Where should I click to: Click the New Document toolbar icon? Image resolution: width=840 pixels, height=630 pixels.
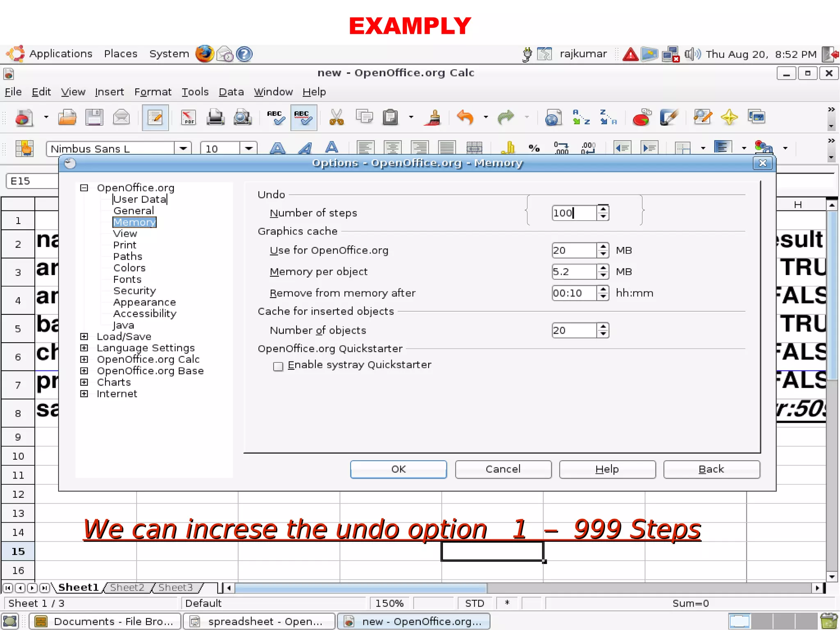tap(24, 118)
